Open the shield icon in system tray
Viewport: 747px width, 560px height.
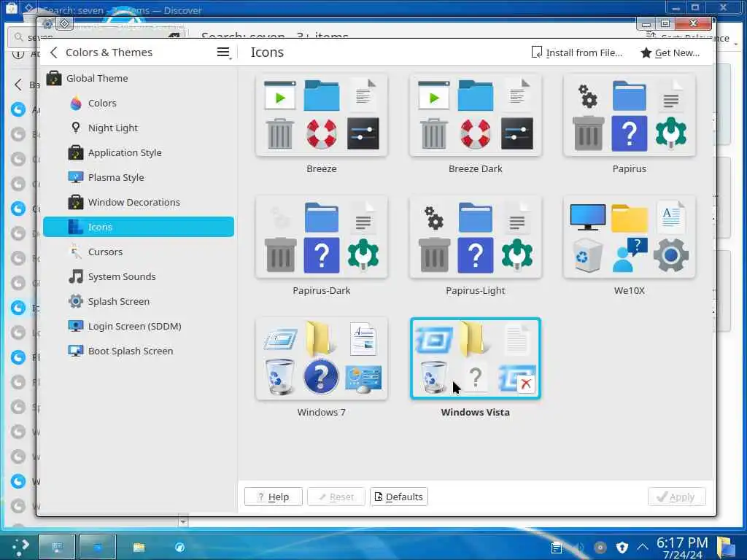coord(622,547)
